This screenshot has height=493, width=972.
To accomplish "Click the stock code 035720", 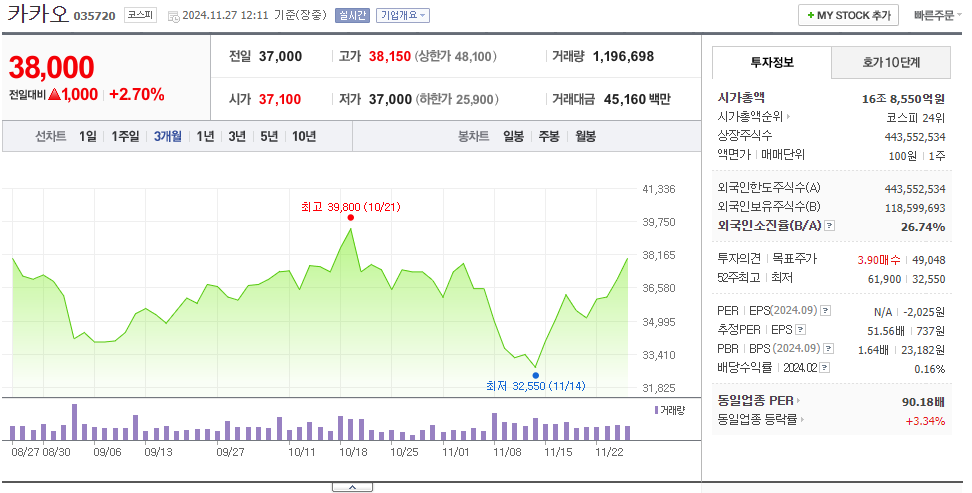I will click(94, 16).
